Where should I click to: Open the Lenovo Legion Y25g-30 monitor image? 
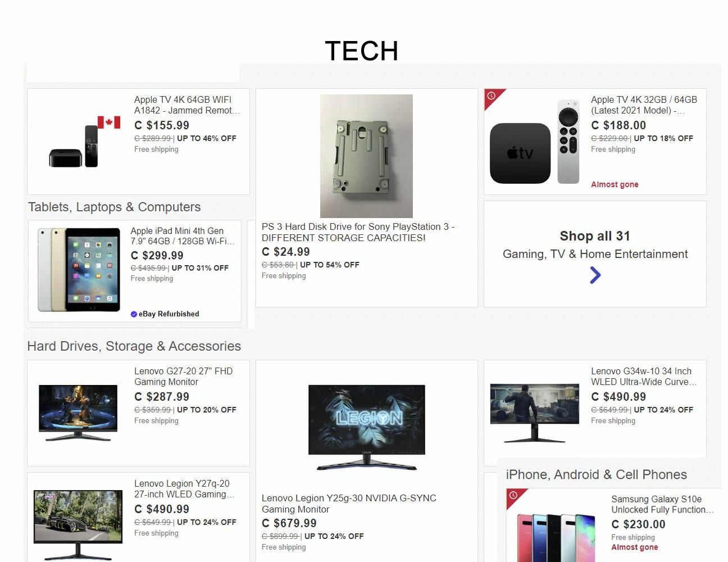tap(367, 427)
